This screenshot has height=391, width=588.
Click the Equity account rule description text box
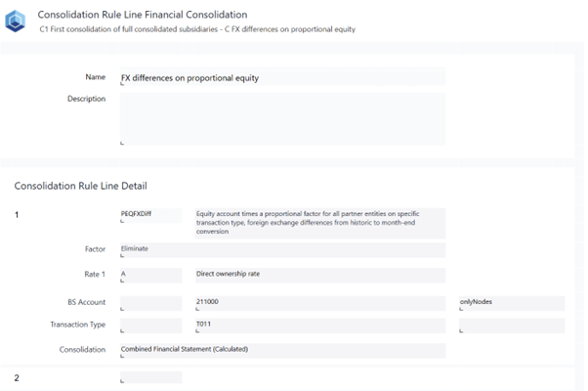[319, 222]
